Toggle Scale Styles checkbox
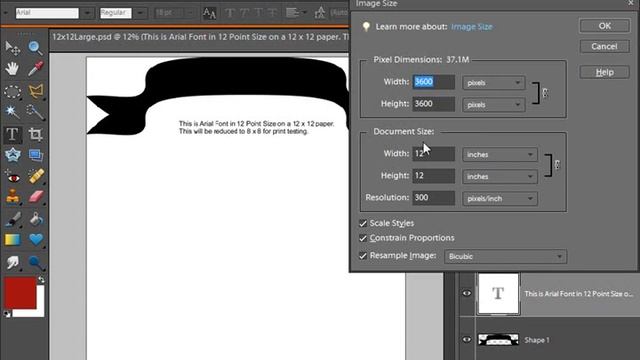This screenshot has width=640, height=360. pos(363,223)
